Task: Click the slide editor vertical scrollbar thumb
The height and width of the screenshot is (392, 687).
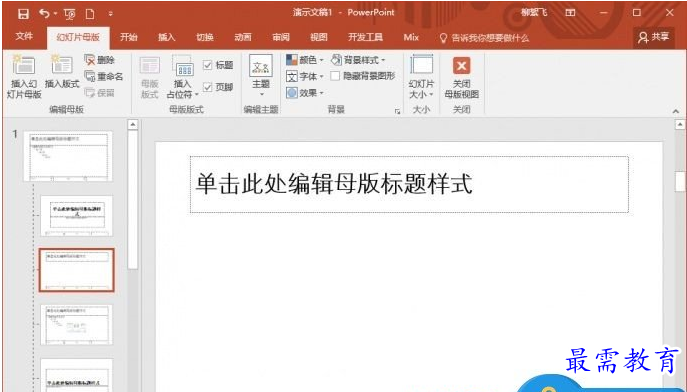Action: tap(680, 181)
